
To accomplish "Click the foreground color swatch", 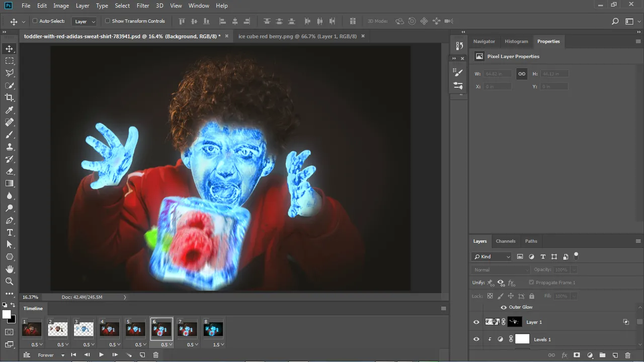I will click(7, 314).
